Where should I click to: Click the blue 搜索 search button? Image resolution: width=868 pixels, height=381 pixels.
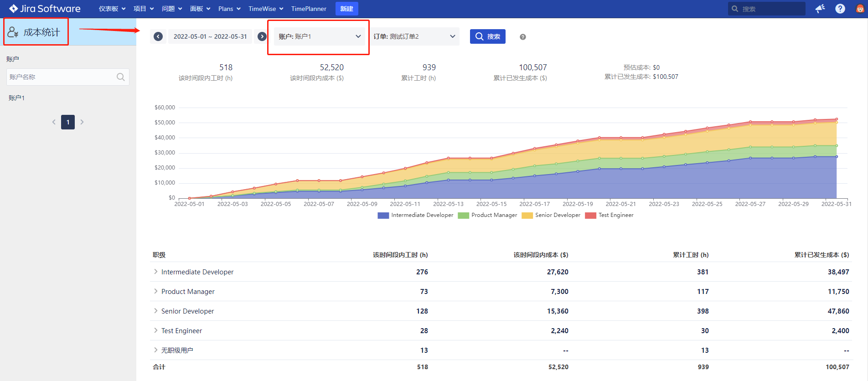487,36
